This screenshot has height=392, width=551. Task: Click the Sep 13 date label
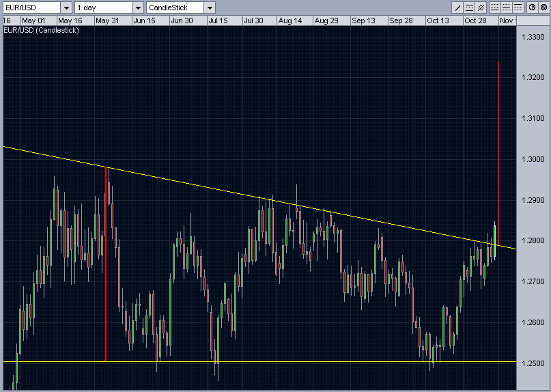(x=364, y=20)
